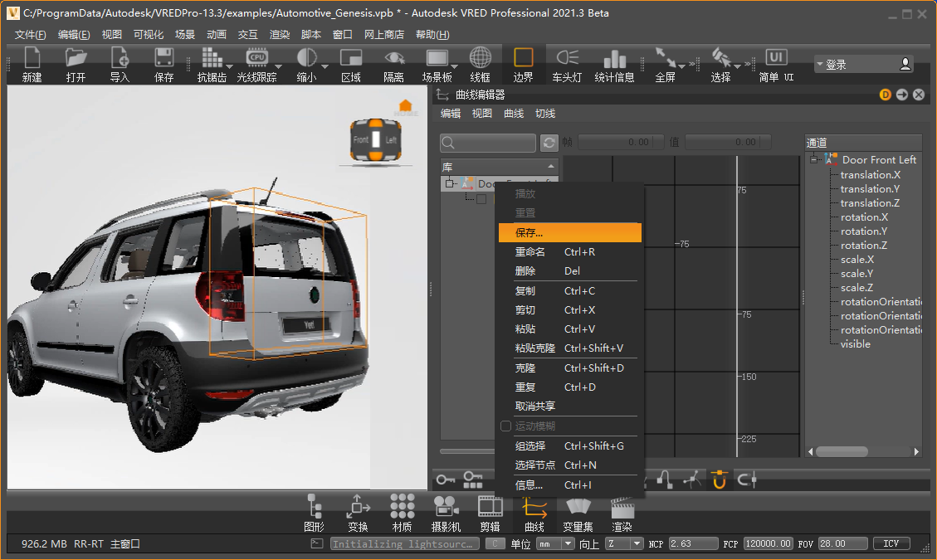The image size is (937, 560).
Task: Open the 渲染 menu in menu bar
Action: [x=280, y=35]
